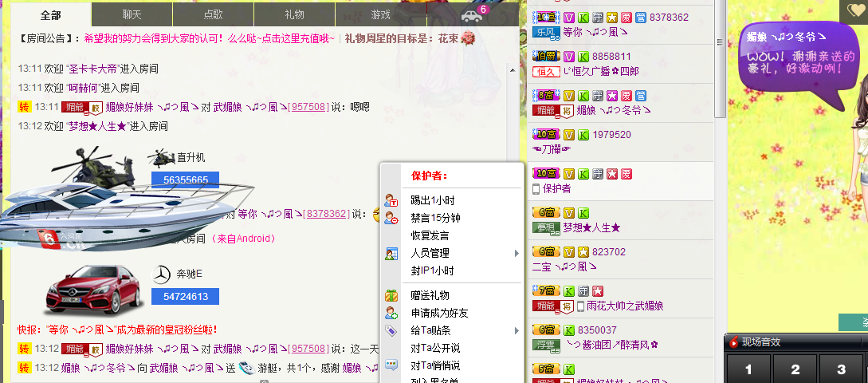
Task: Click the add-friend icon beside 申请成为好友
Action: point(391,313)
